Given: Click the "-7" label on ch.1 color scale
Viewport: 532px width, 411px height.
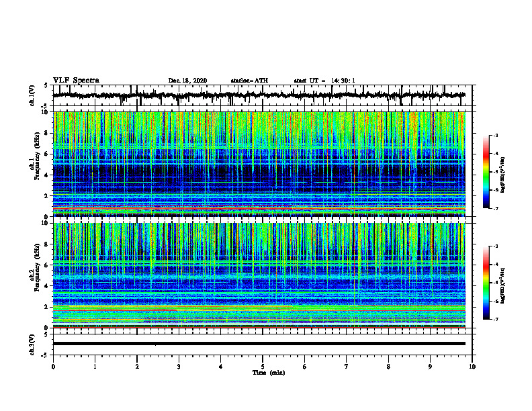Looking at the screenshot, I should (496, 208).
